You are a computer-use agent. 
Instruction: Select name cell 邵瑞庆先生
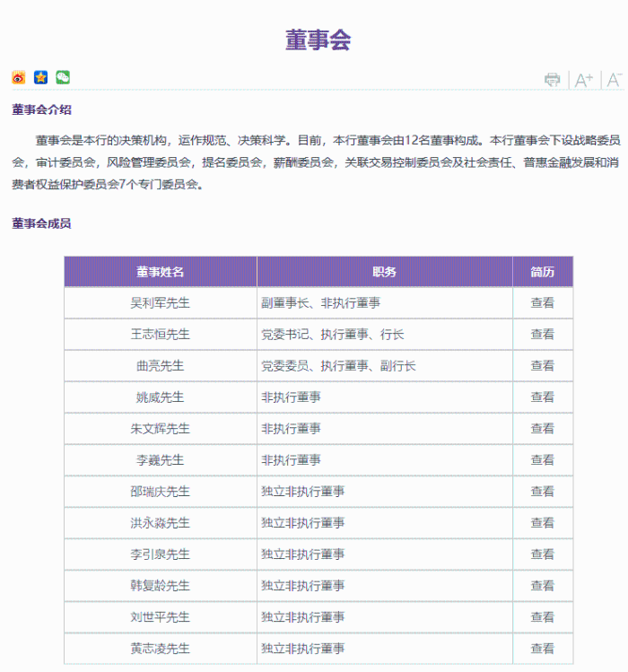(x=161, y=492)
